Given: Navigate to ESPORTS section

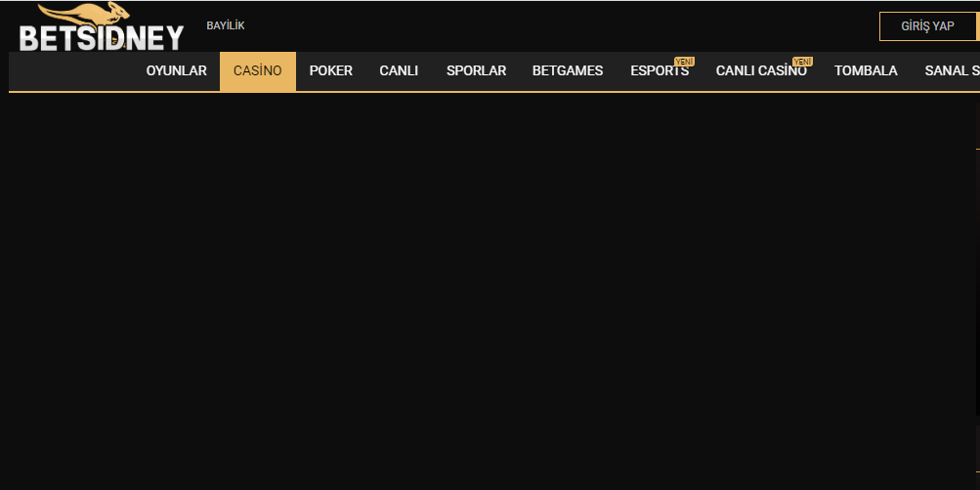Looking at the screenshot, I should click(660, 70).
